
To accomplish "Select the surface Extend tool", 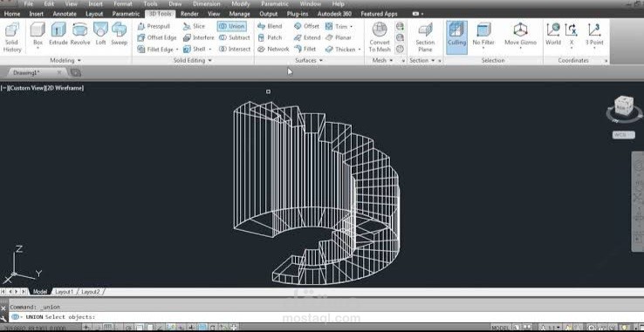I will click(x=307, y=37).
